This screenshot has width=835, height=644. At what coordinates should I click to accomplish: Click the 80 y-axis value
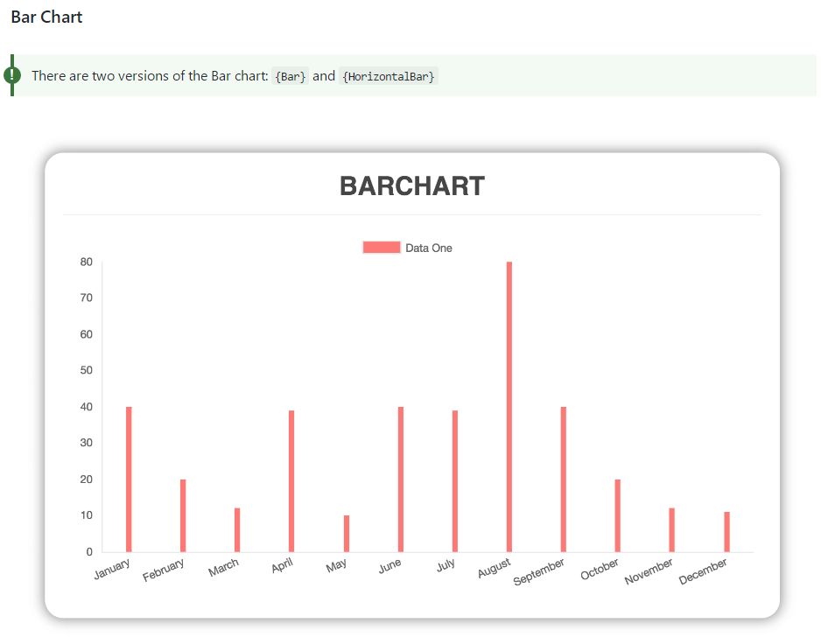(87, 262)
